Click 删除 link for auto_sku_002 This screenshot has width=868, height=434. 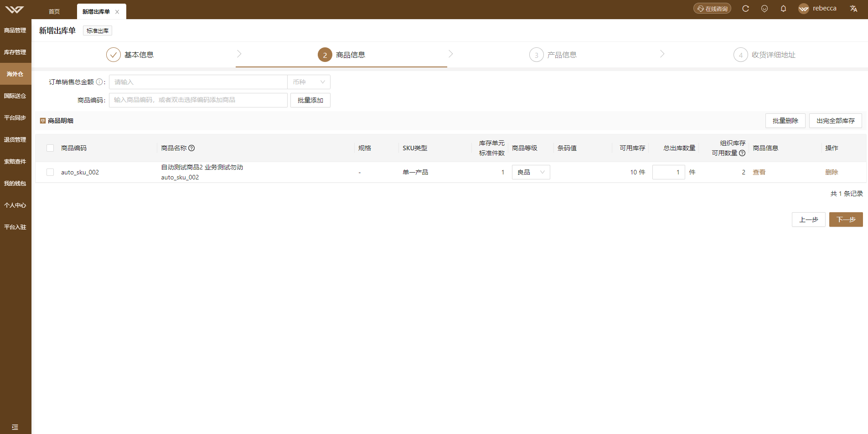[832, 172]
